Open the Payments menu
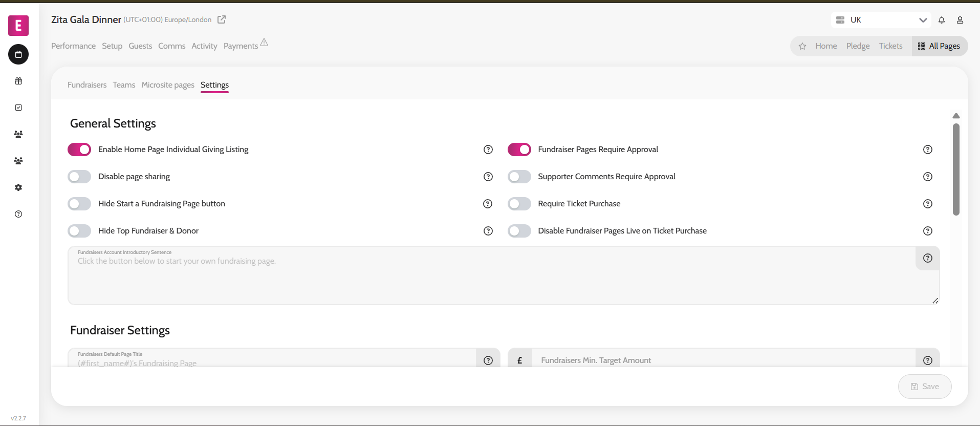The image size is (980, 426). (241, 46)
